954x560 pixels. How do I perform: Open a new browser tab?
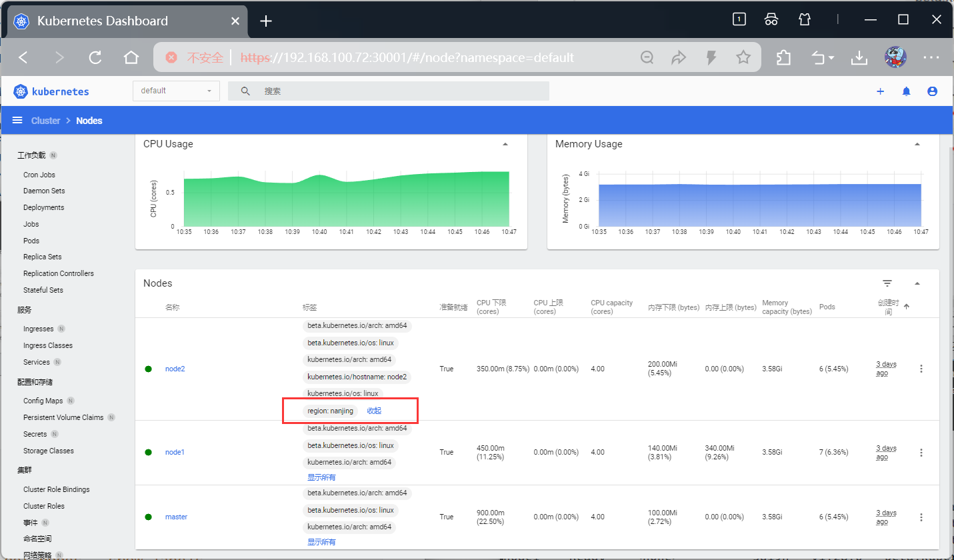pos(266,21)
